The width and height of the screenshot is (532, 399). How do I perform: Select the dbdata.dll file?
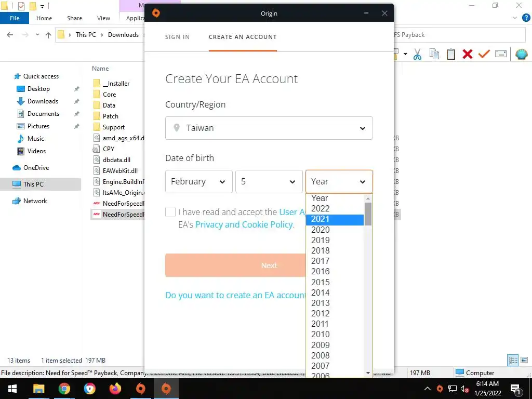click(x=116, y=160)
